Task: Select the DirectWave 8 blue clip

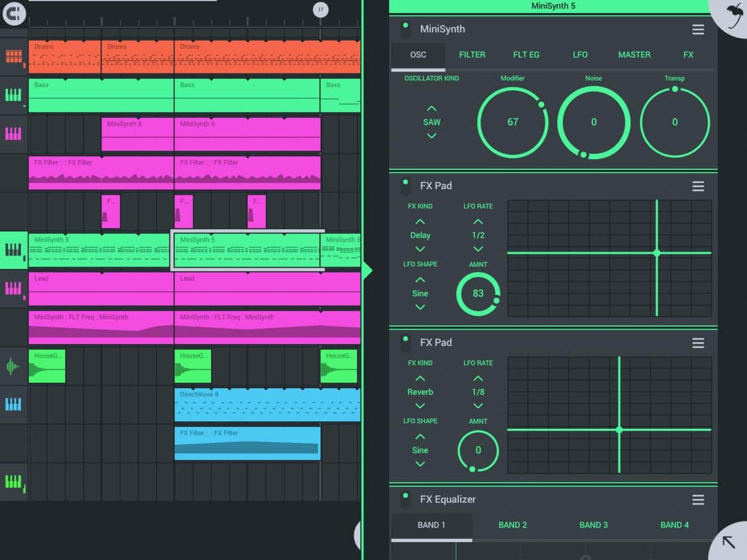Action: click(x=267, y=404)
